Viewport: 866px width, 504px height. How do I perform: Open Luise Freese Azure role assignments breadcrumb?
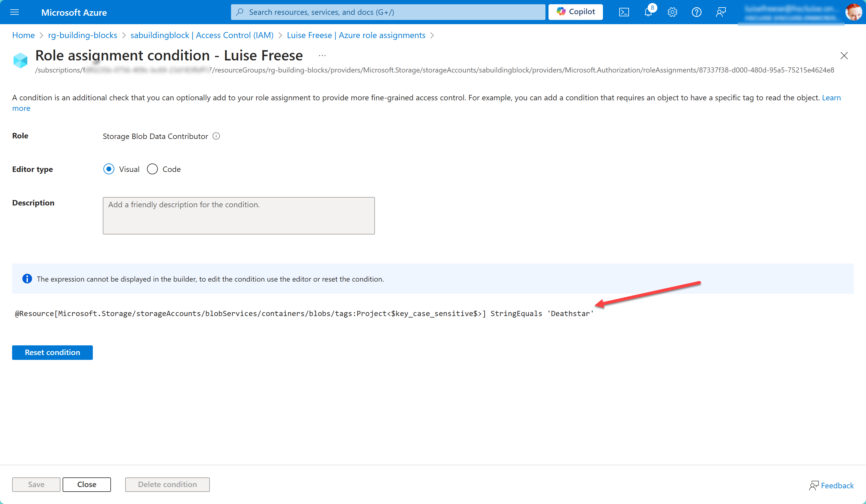356,35
